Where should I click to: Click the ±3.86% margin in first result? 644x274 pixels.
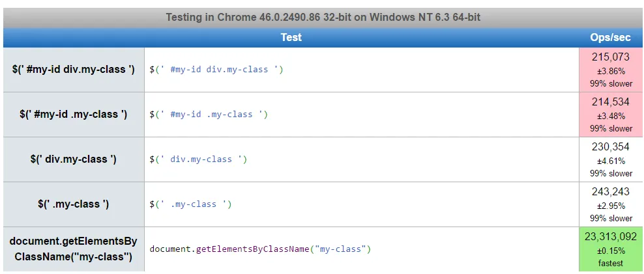click(611, 71)
